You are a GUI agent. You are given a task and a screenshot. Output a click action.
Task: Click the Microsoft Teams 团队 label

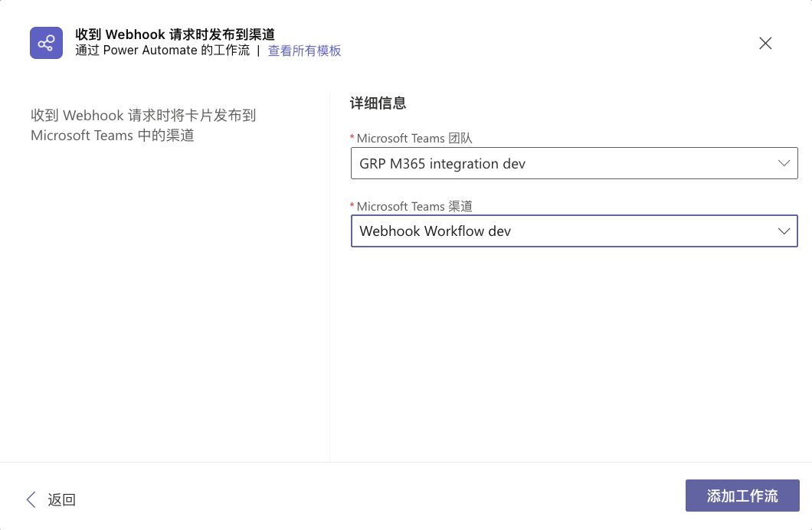414,138
